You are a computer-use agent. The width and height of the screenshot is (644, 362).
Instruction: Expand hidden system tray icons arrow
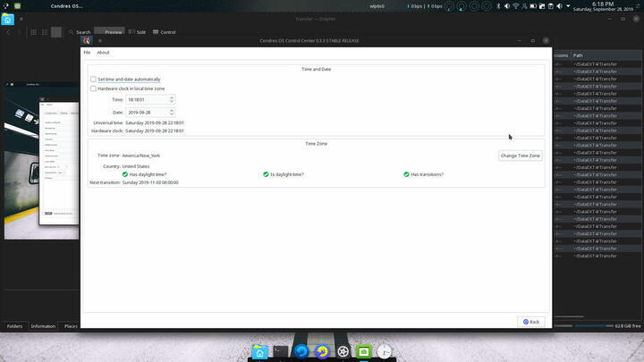pos(568,6)
